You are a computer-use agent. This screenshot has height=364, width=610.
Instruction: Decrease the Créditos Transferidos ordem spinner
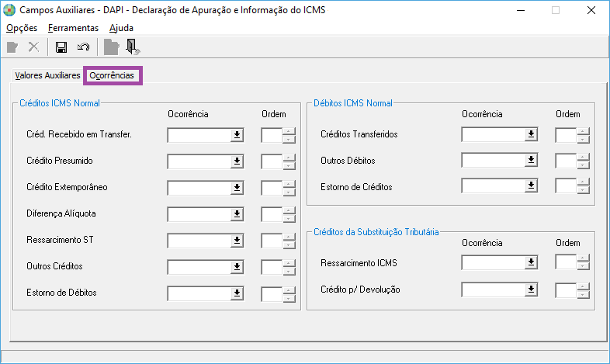tap(583, 139)
